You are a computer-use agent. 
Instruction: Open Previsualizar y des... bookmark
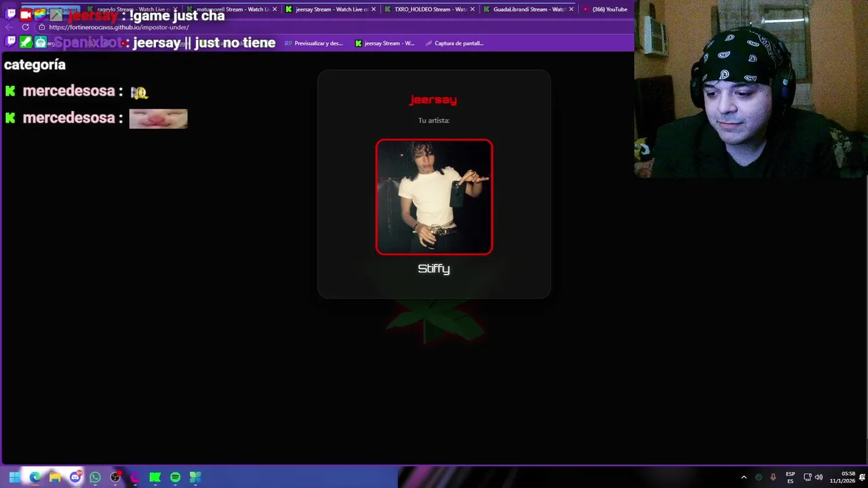[313, 43]
